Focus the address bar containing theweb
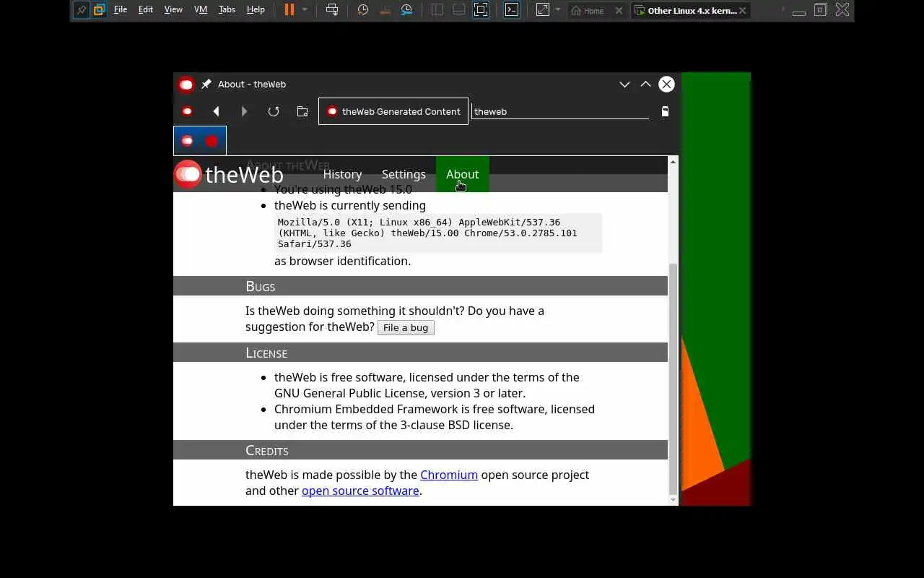 (560, 111)
